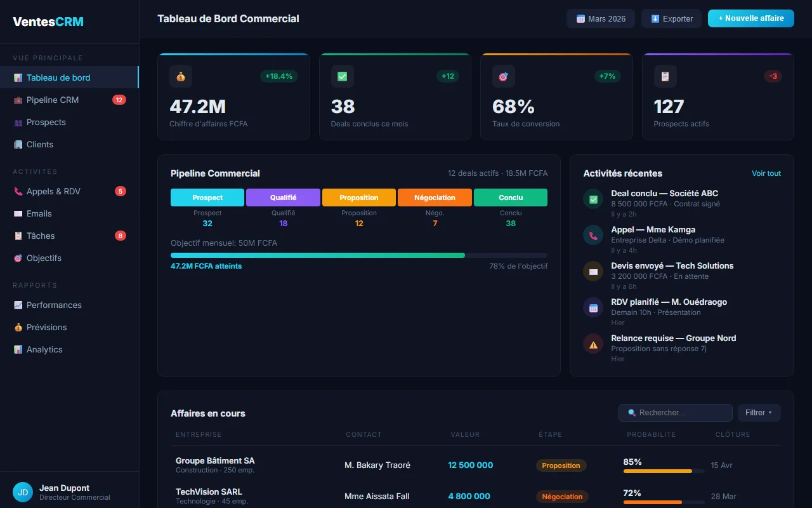Click the red 12 badge on Pipeline CRM
812x508 pixels.
coord(119,100)
